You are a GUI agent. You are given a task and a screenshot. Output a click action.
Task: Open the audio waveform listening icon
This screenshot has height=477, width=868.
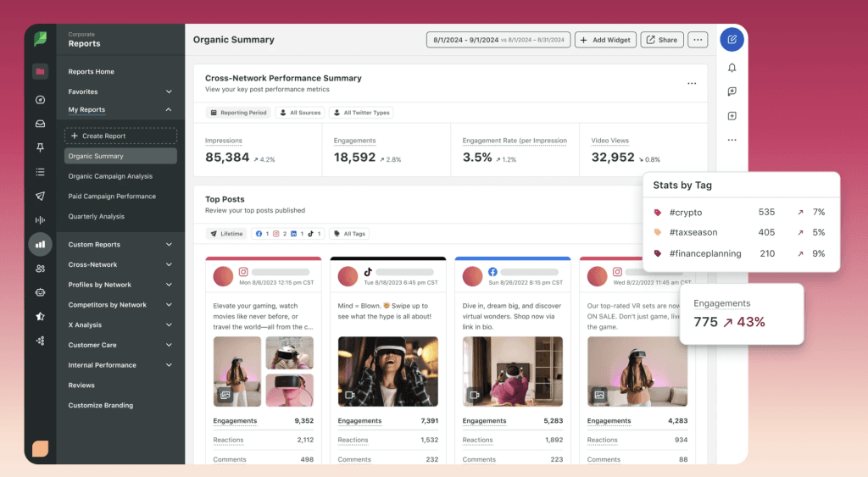click(40, 219)
